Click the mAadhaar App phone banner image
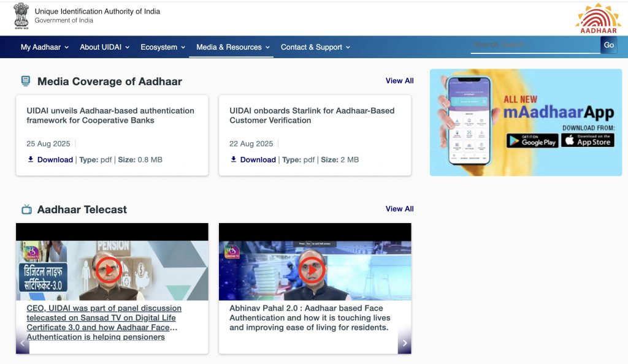The image size is (628, 364). pos(526,123)
